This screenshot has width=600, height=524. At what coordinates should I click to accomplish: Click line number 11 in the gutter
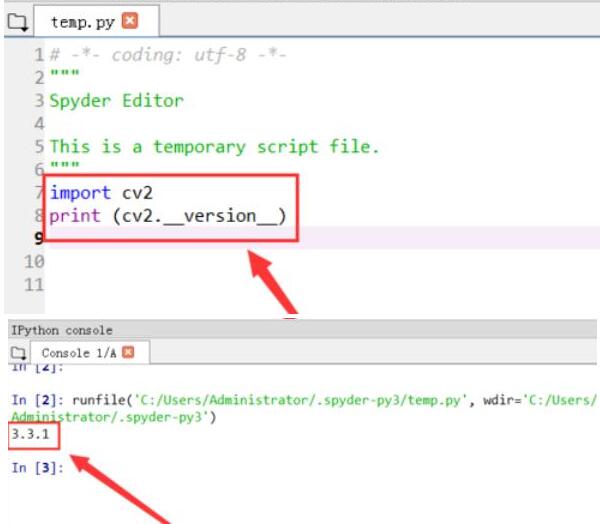pyautogui.click(x=34, y=285)
